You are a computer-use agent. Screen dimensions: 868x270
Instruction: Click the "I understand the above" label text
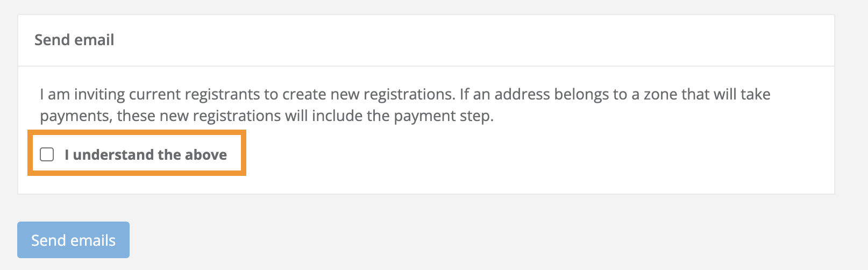pyautogui.click(x=145, y=155)
